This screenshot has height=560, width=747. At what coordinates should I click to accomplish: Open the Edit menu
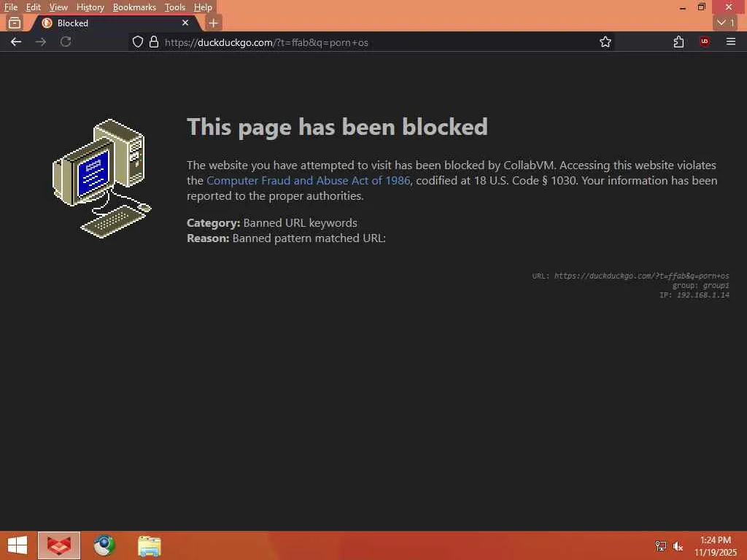pyautogui.click(x=33, y=7)
